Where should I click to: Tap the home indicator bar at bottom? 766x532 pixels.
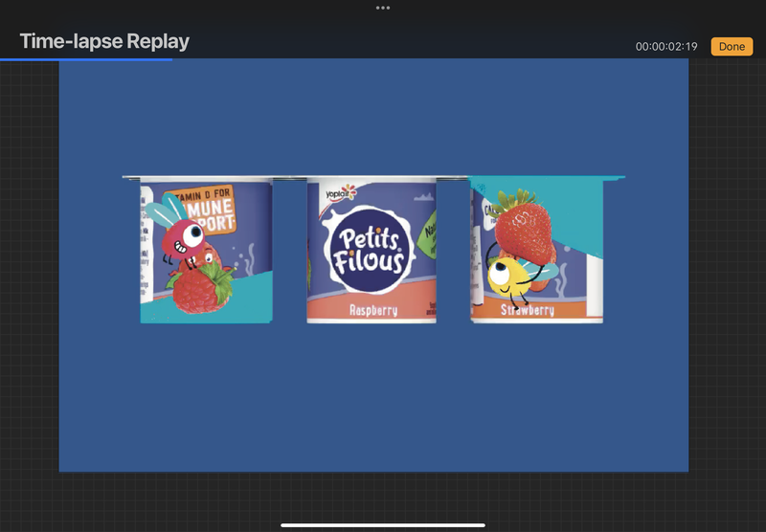383,524
